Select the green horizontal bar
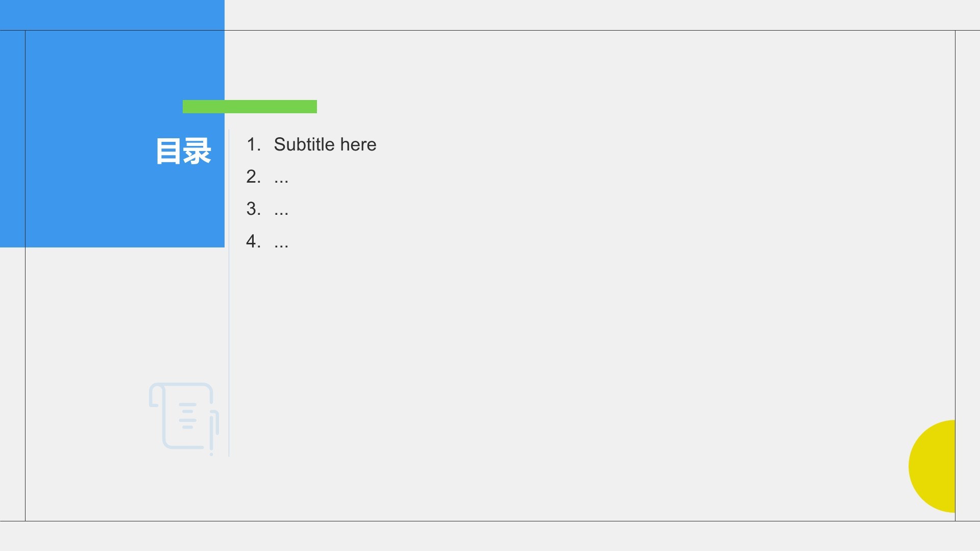Image resolution: width=980 pixels, height=551 pixels. click(x=250, y=107)
